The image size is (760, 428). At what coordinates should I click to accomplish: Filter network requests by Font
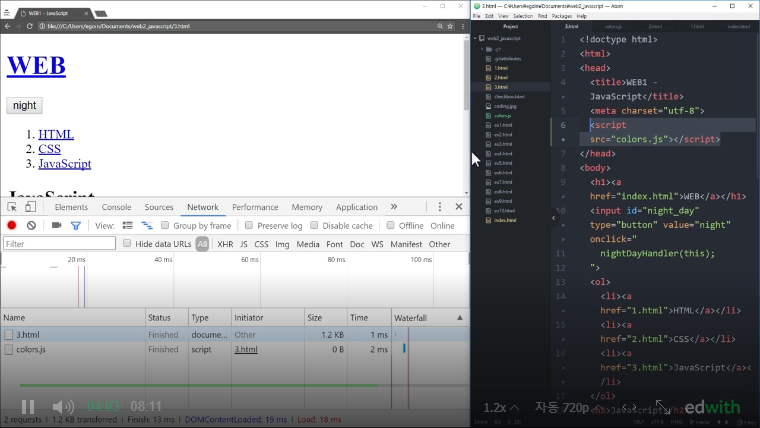[x=334, y=244]
